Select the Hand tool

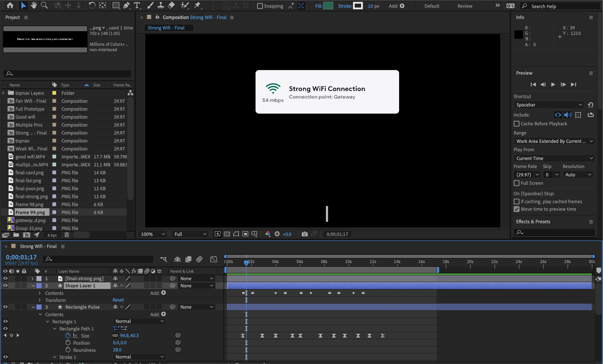pos(34,5)
